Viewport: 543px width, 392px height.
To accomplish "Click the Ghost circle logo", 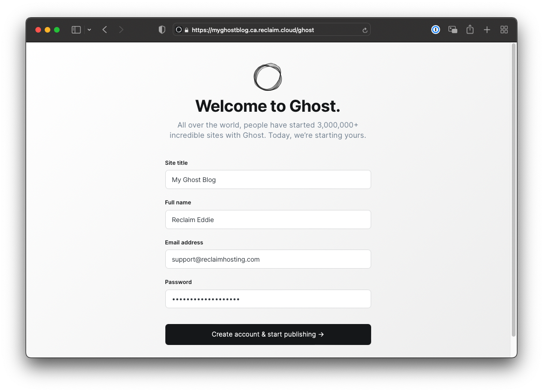I will tap(268, 77).
